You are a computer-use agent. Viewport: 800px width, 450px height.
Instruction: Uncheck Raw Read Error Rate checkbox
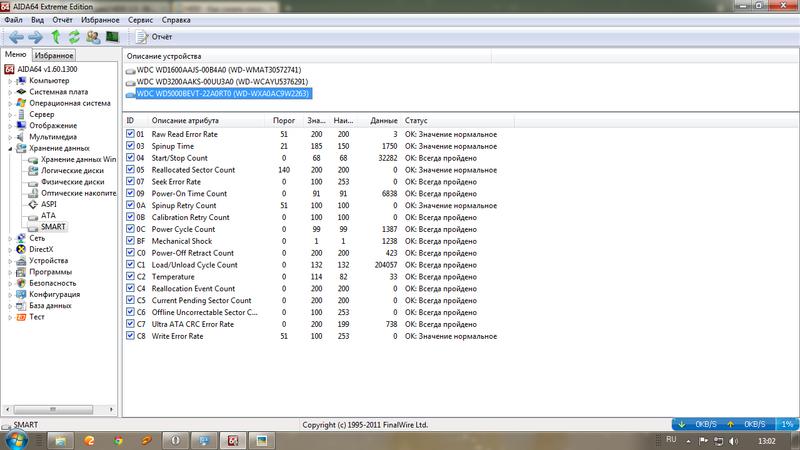point(130,134)
